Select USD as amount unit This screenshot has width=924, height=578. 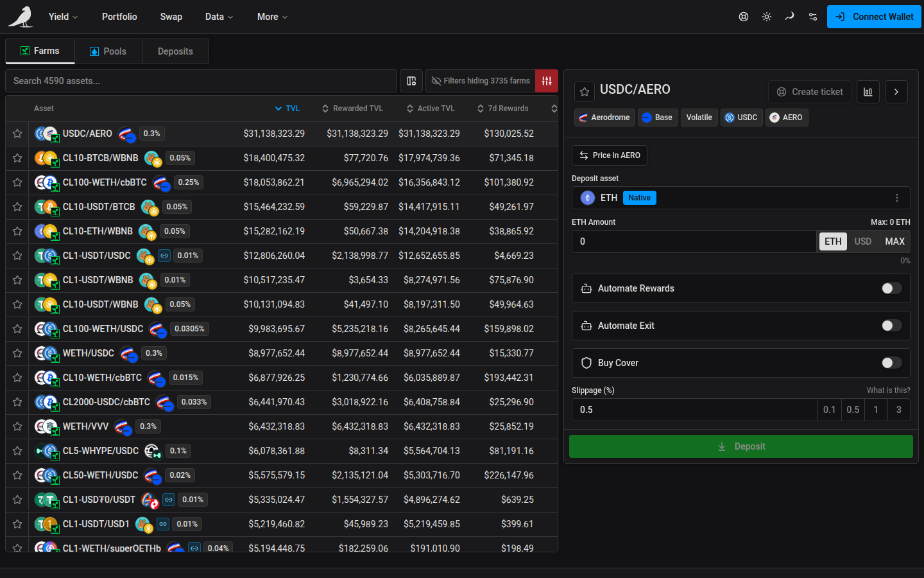(863, 241)
